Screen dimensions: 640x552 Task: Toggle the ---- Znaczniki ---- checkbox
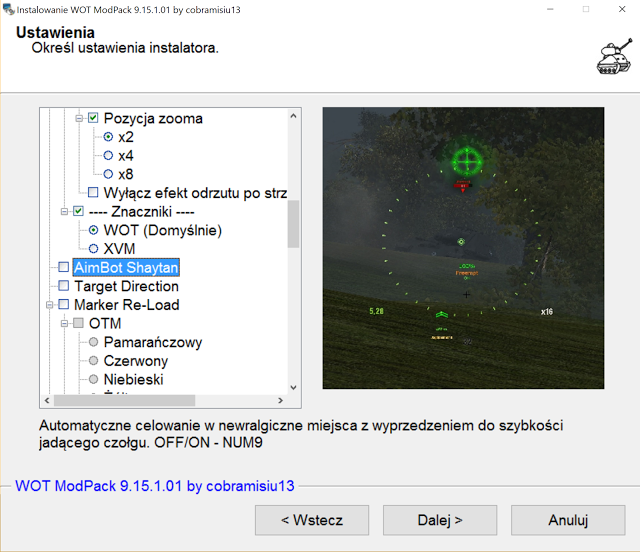click(x=78, y=211)
